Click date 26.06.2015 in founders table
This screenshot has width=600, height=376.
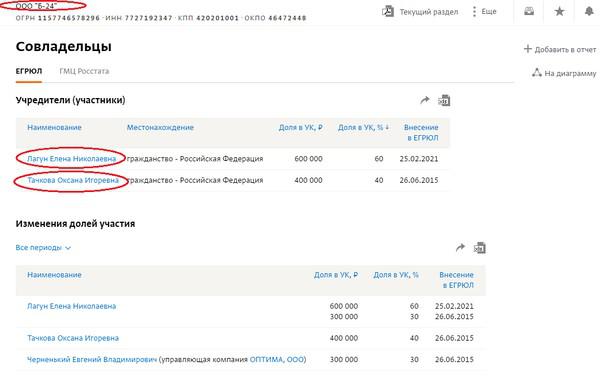click(x=419, y=180)
